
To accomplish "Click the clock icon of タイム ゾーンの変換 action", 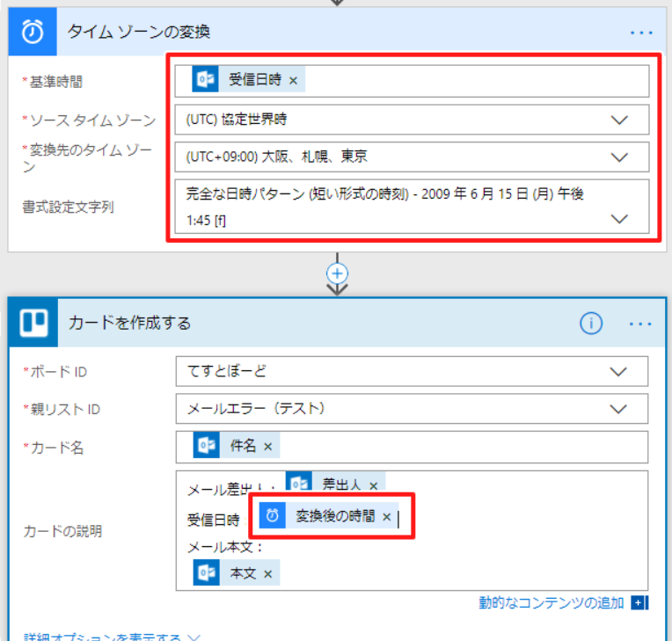I will (33, 32).
